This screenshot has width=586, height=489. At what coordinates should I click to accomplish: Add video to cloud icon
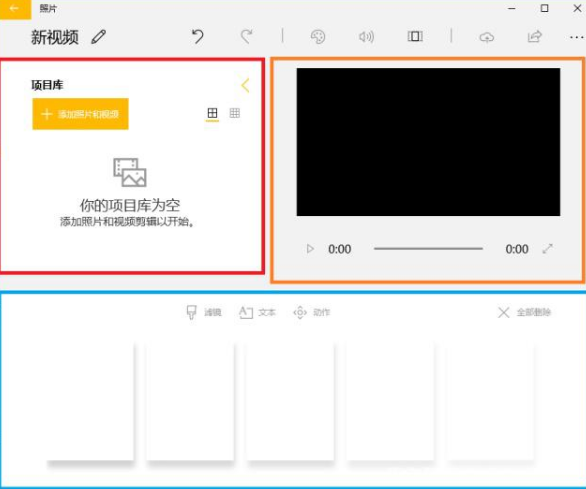(x=487, y=37)
